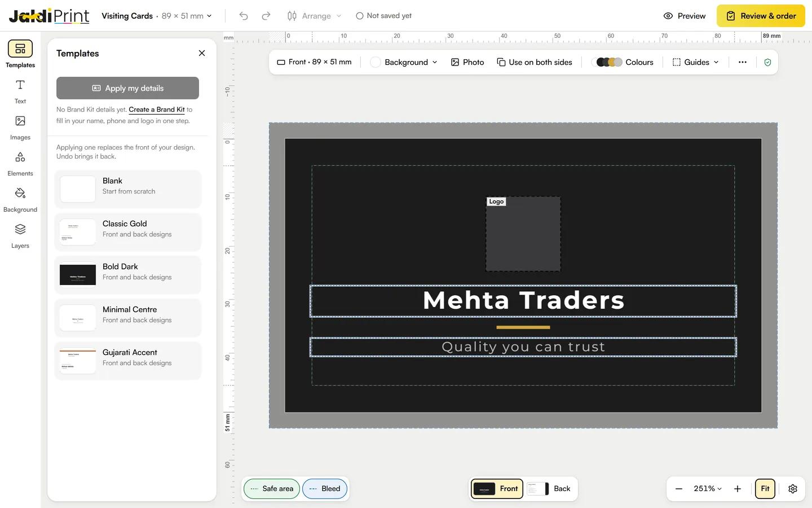Click the Redo arrow icon
This screenshot has width=812, height=508.
click(266, 16)
